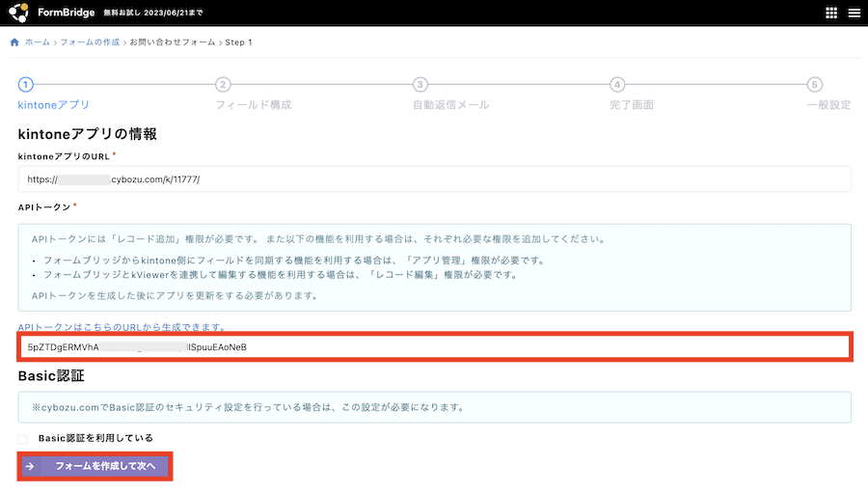This screenshot has height=494, width=868.
Task: Open the hamburger menu icon
Action: (854, 13)
